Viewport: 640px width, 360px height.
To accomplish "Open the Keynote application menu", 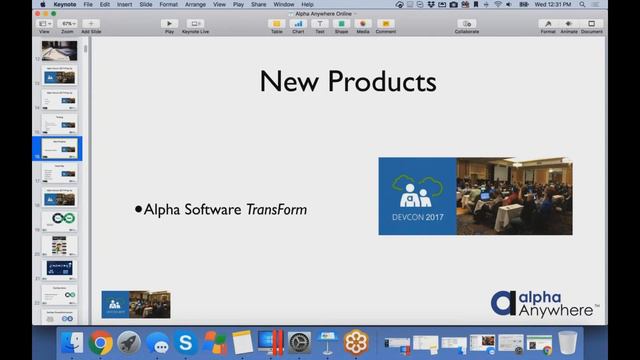I will pos(65,4).
